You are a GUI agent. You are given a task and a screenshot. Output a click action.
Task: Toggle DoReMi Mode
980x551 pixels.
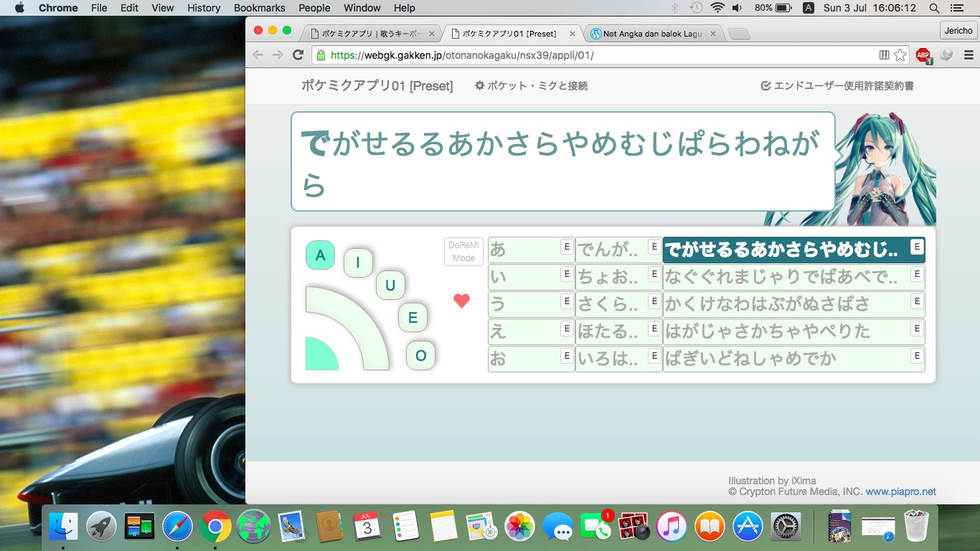pyautogui.click(x=463, y=252)
